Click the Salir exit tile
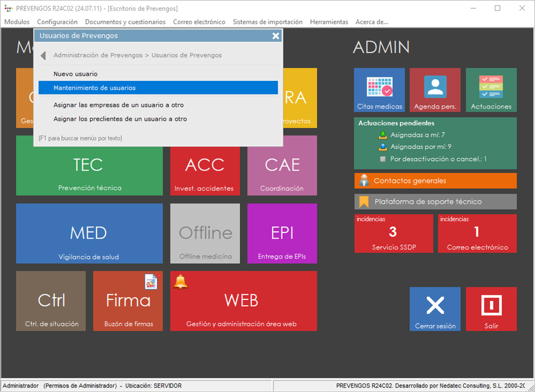This screenshot has width=535, height=392. [x=491, y=309]
